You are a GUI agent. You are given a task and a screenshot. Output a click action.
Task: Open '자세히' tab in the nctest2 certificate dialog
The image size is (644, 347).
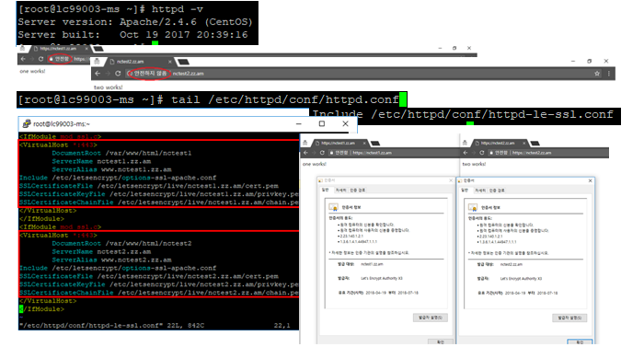(479, 191)
